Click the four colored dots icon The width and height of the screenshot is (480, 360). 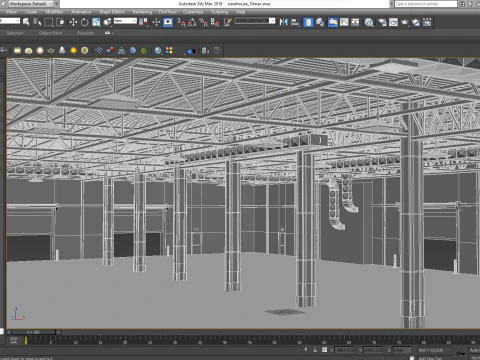point(169,51)
